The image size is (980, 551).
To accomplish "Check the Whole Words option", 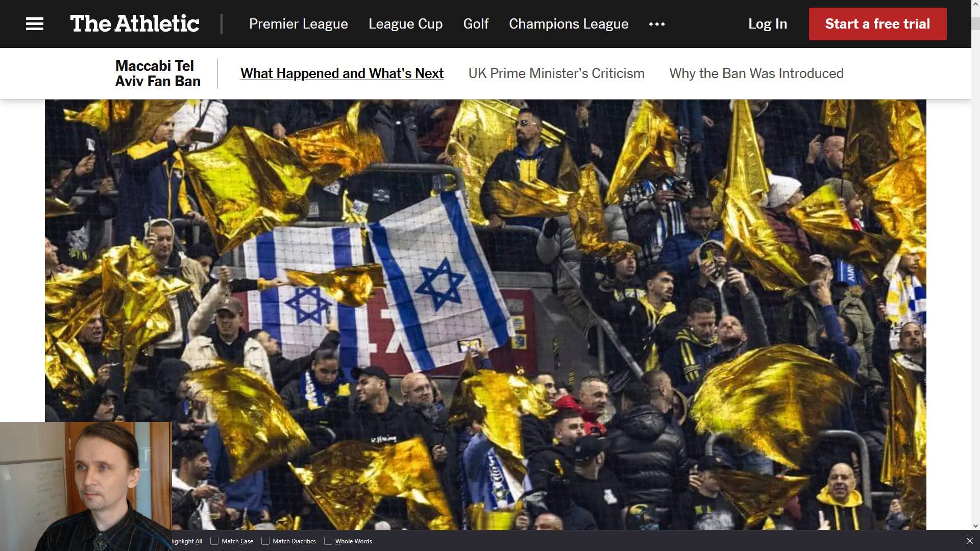I will 328,541.
